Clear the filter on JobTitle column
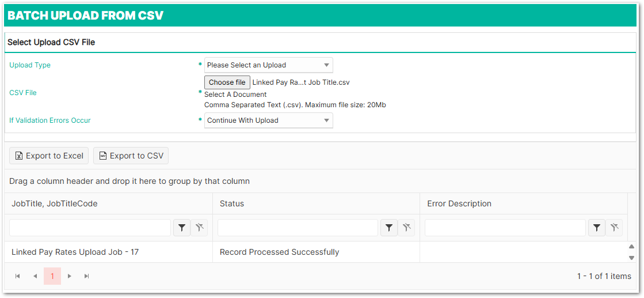Image resolution: width=644 pixels, height=298 pixels. 200,228
